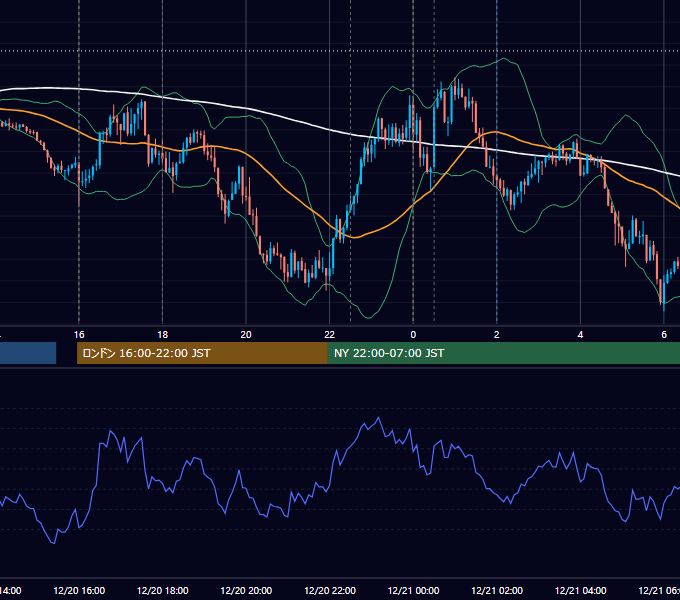This screenshot has height=600, width=680.
Task: Click the '18' hour label on price chart axis
Action: [163, 335]
